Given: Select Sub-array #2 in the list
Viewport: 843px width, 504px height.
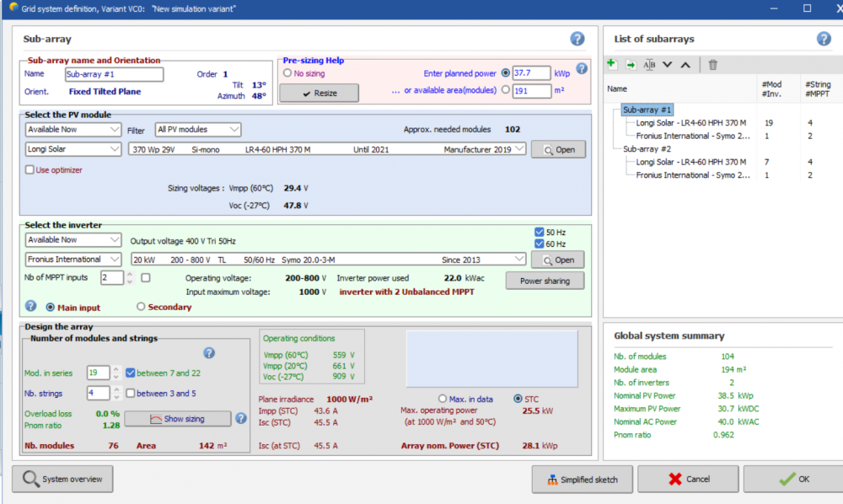Looking at the screenshot, I should click(647, 148).
